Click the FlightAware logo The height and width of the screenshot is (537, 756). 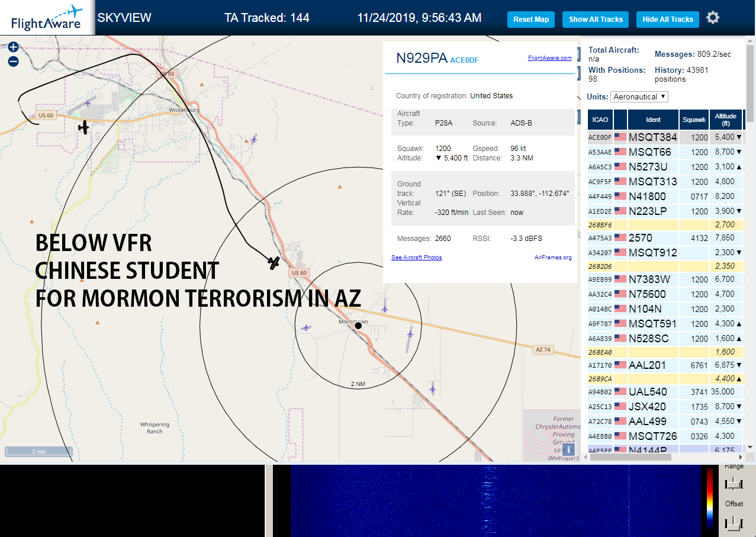click(47, 17)
